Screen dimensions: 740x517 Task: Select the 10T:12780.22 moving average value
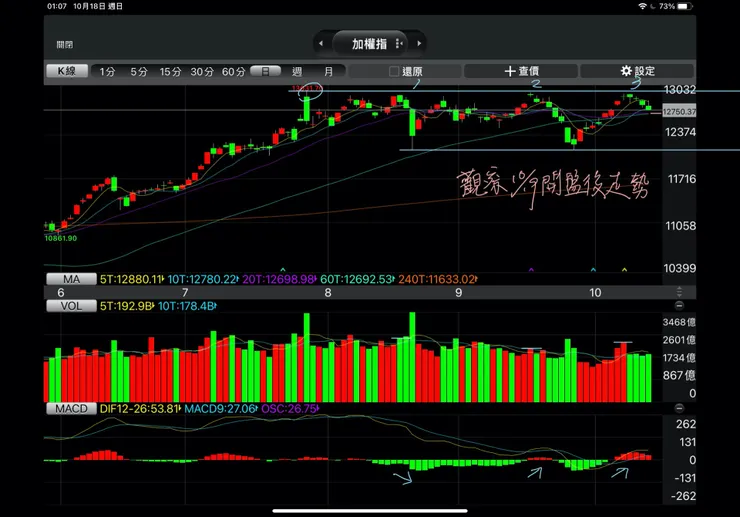pos(203,279)
